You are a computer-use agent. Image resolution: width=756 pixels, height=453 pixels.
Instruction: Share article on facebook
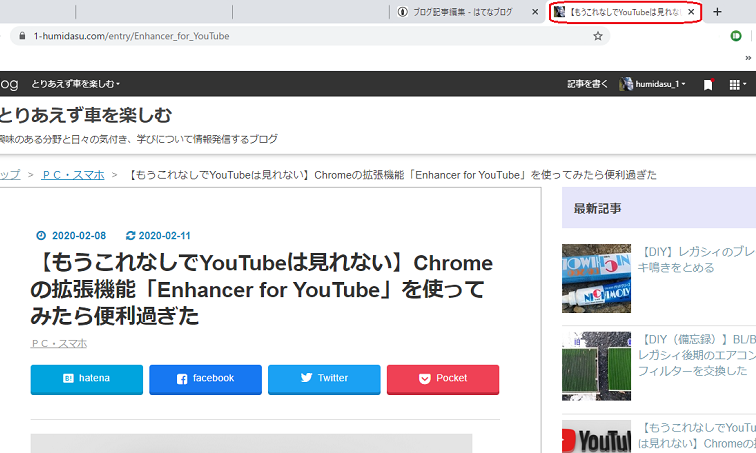(205, 379)
